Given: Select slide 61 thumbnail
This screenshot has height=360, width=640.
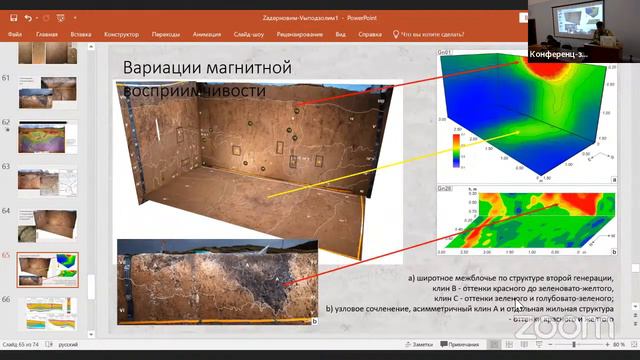Looking at the screenshot, I should [x=47, y=92].
